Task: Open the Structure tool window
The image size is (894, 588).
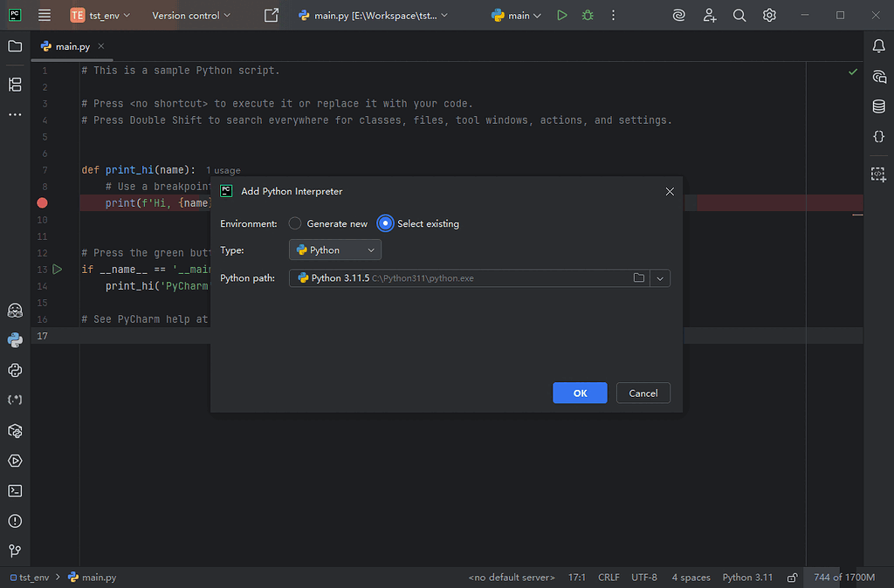Action: click(x=15, y=85)
